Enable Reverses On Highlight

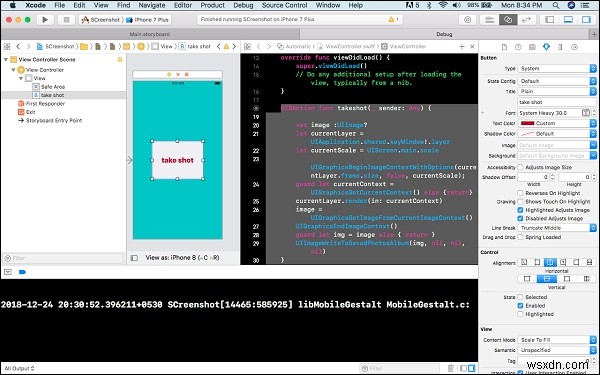tap(520, 193)
